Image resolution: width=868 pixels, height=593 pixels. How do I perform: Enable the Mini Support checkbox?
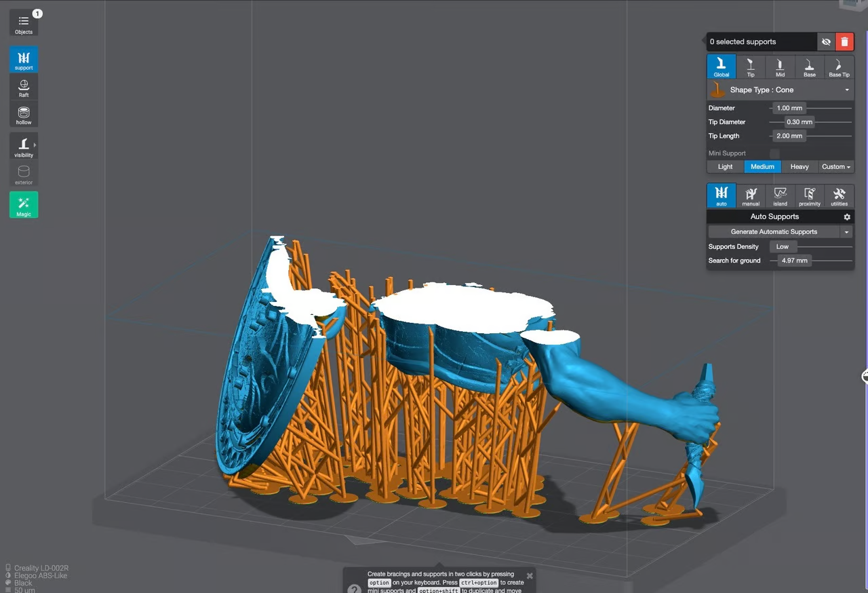(774, 153)
